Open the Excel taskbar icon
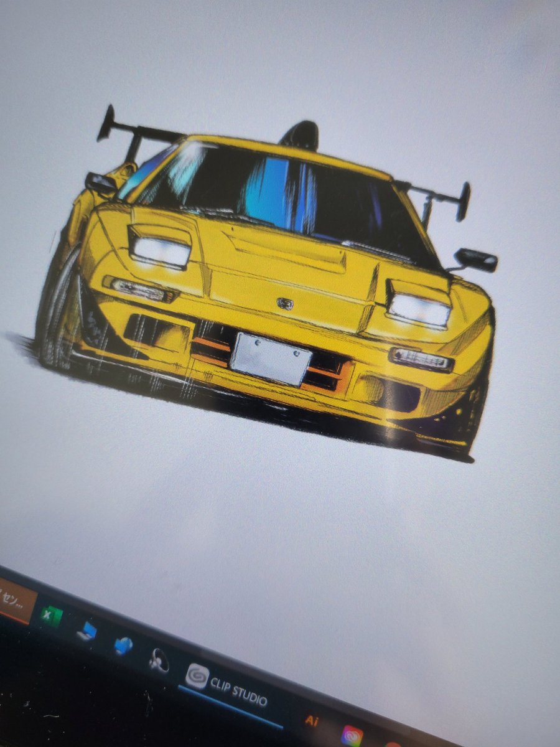 point(51,617)
